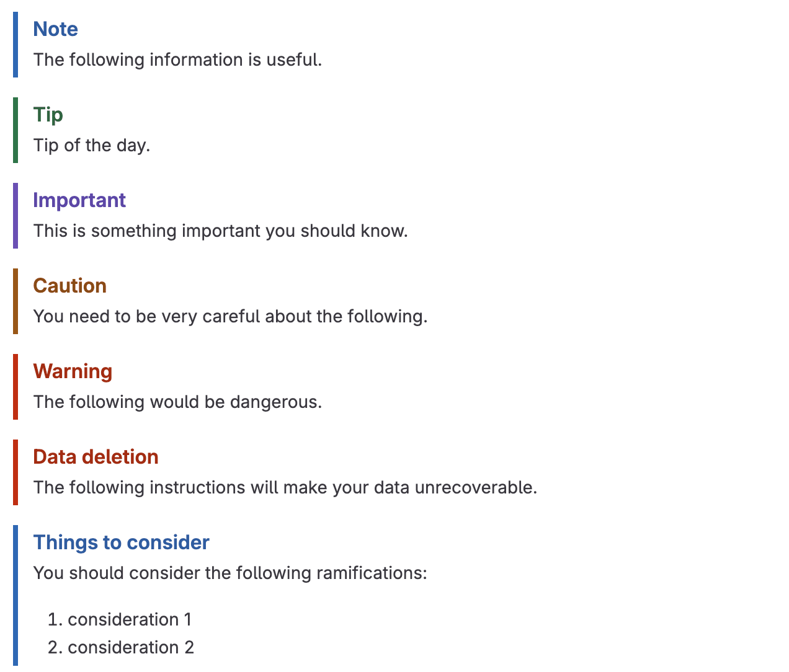This screenshot has height=672, width=789.
Task: Click the purple "Important" heading
Action: coord(79,200)
